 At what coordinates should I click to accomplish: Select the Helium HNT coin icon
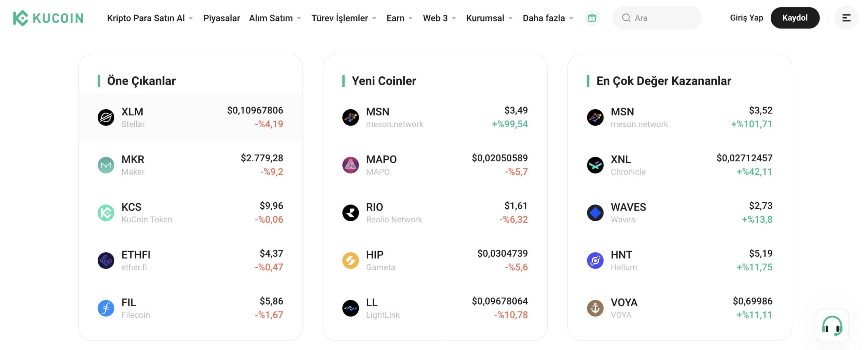595,260
